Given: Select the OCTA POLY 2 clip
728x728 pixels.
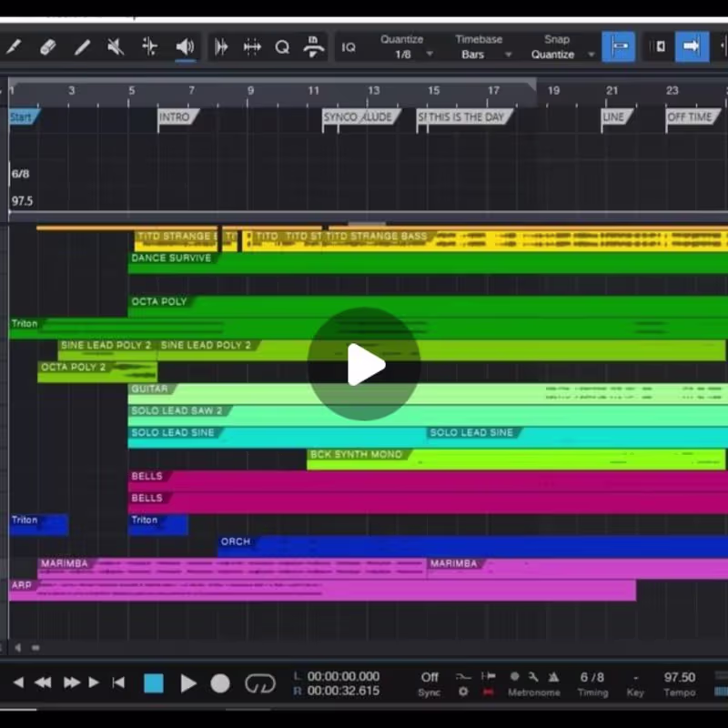Looking at the screenshot, I should (97, 372).
